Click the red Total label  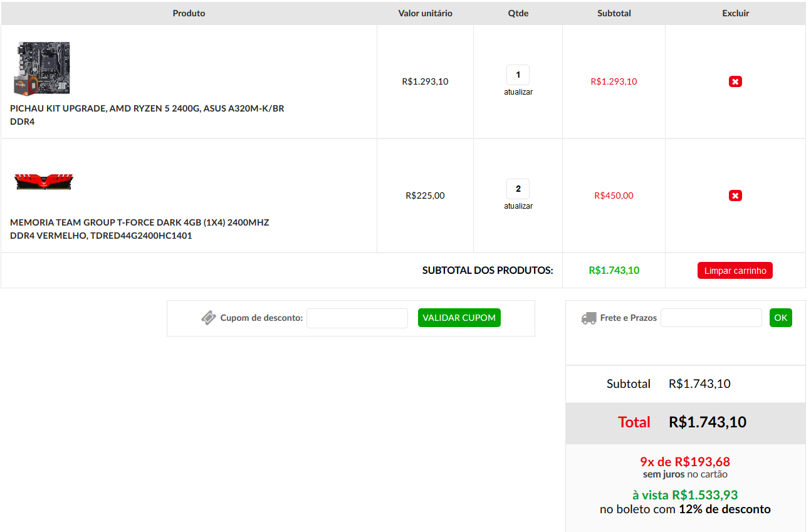click(x=634, y=422)
